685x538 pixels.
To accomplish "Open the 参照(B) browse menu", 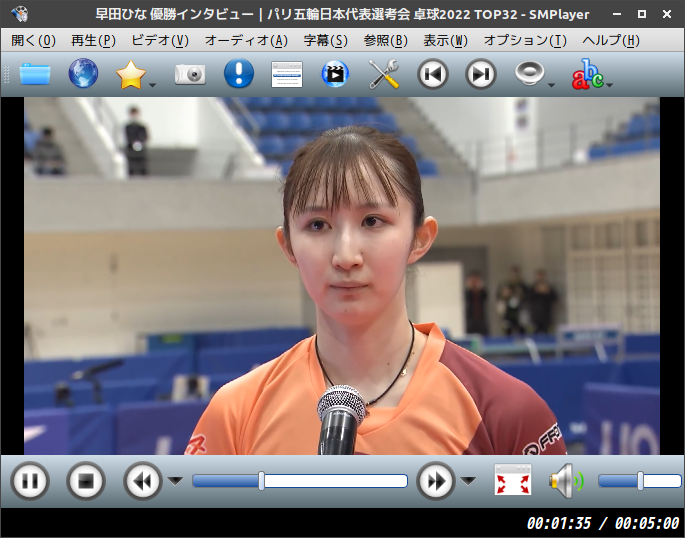I will coord(385,41).
